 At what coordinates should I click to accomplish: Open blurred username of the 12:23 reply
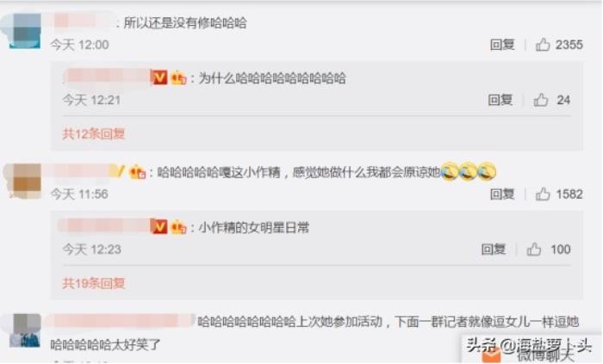(104, 226)
